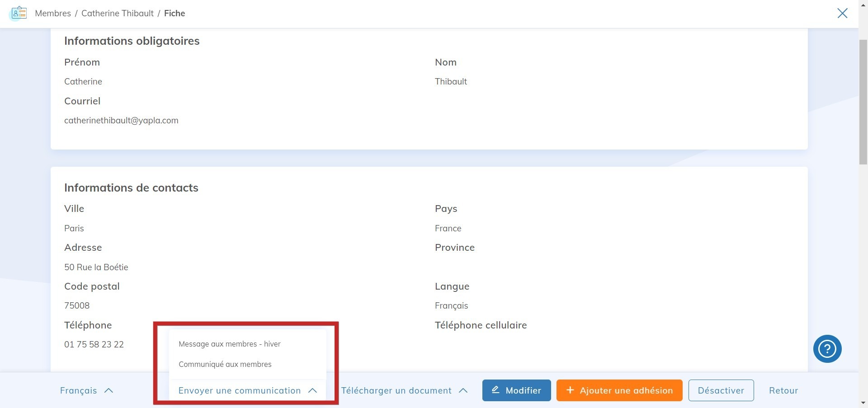Screen dimensions: 868x408
Task: Click the pencil icon on Modifier
Action: click(496, 390)
